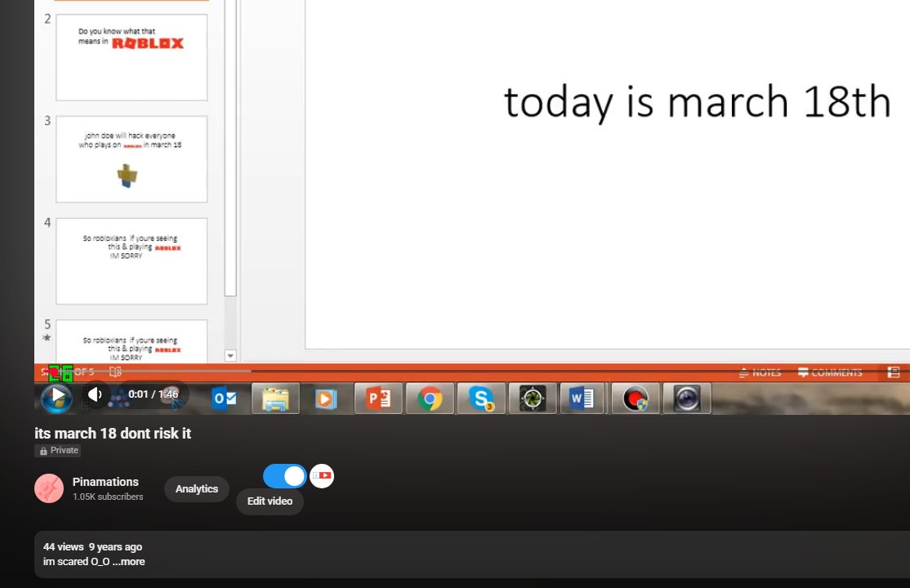Click the im scared O_O description text
The height and width of the screenshot is (588, 910).
click(x=76, y=561)
